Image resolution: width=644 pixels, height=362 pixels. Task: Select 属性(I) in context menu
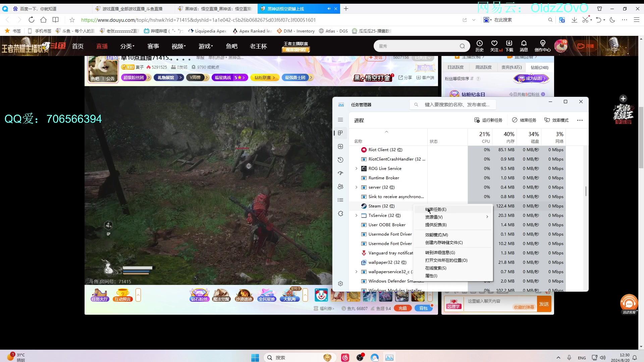pyautogui.click(x=453, y=276)
